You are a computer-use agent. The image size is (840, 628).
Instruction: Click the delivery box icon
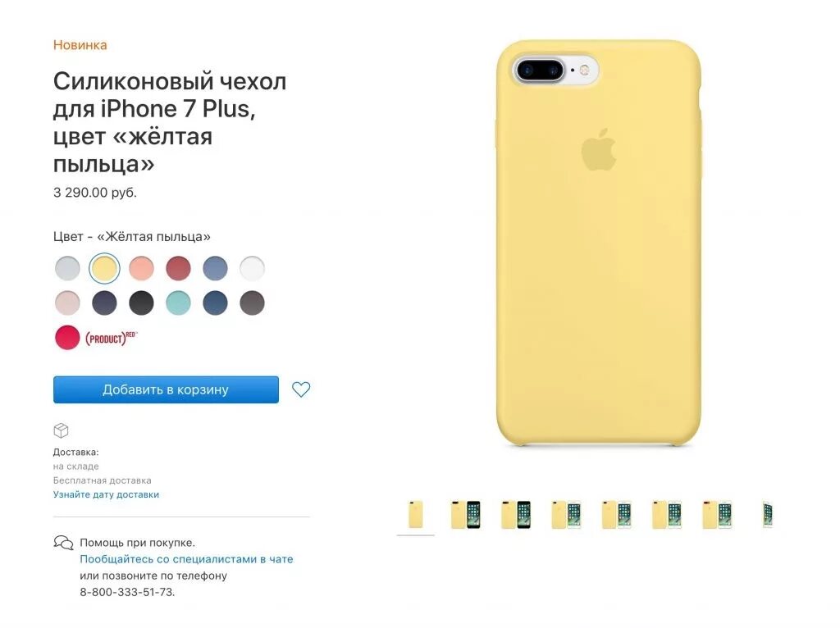[x=61, y=430]
